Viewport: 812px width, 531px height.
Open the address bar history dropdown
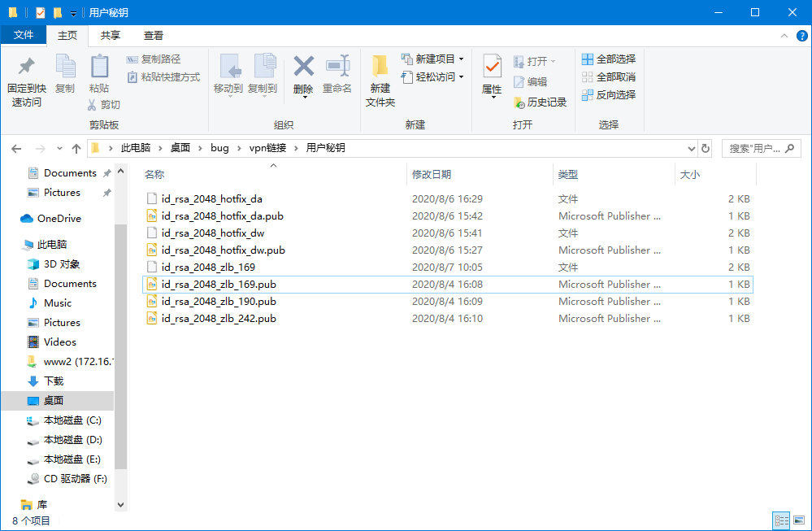(x=691, y=148)
